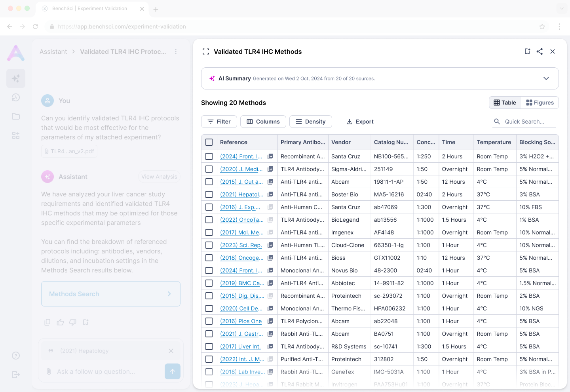Open figure icon for 2021 Hepatol row
This screenshot has width=570, height=392.
270,194
